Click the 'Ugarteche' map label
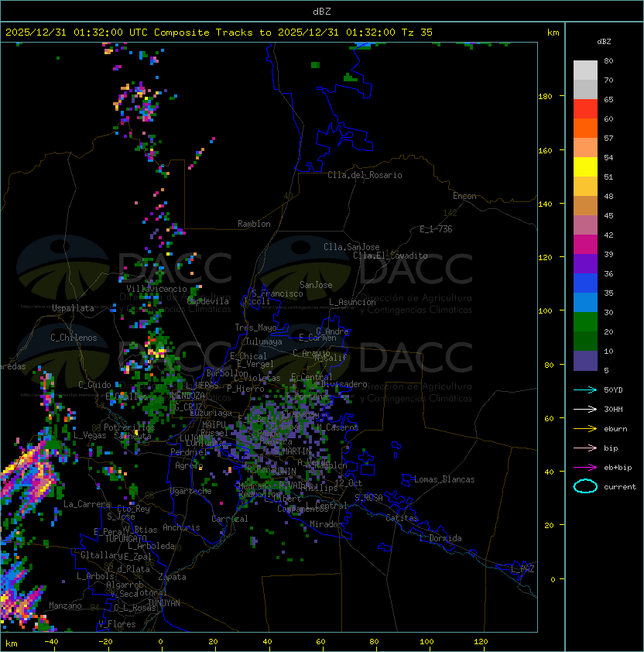The image size is (644, 652). pyautogui.click(x=191, y=491)
